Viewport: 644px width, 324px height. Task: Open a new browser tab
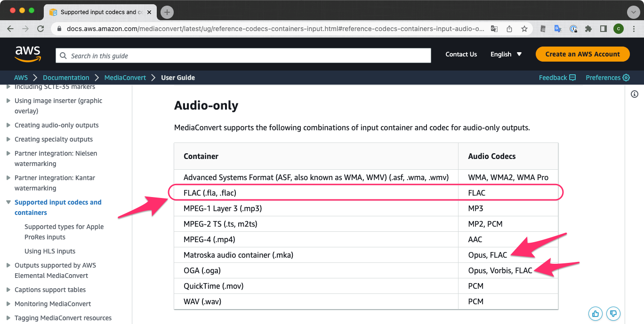pos(167,12)
